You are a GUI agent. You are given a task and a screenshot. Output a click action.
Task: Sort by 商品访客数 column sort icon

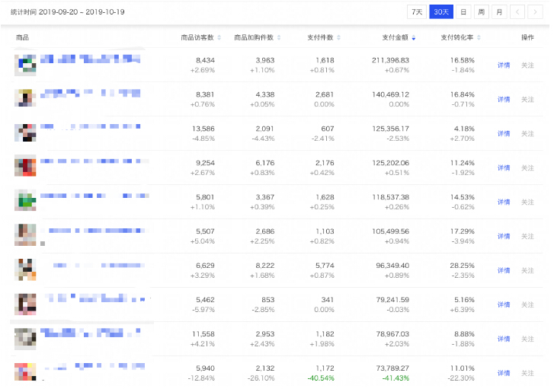point(219,37)
